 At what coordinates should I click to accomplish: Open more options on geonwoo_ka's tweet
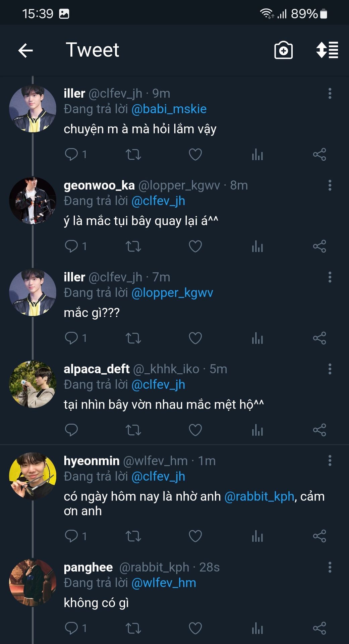point(330,185)
